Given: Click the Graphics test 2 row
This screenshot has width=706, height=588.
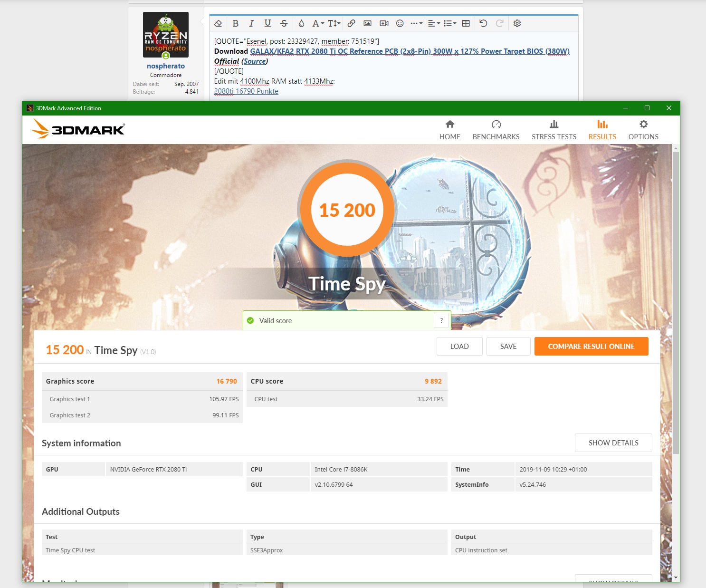Looking at the screenshot, I should [x=142, y=415].
